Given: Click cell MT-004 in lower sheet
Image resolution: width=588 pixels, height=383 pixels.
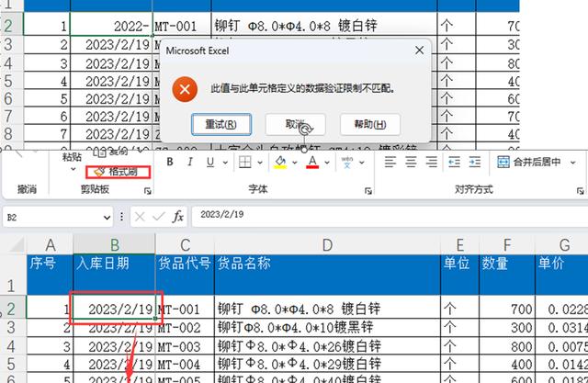Looking at the screenshot, I should [185, 364].
